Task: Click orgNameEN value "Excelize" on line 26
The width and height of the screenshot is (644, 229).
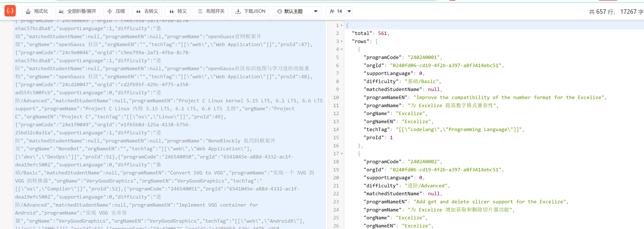Action: (x=416, y=226)
